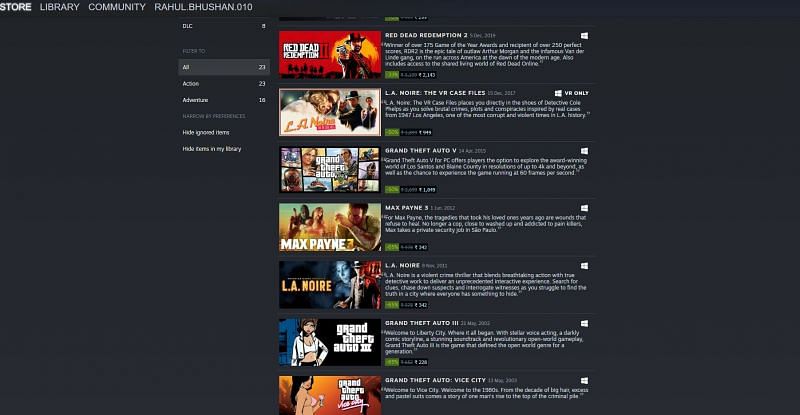The height and width of the screenshot is (415, 800).
Task: Open the RAHUL.BHUSHAN.010 profile menu
Action: [203, 7]
